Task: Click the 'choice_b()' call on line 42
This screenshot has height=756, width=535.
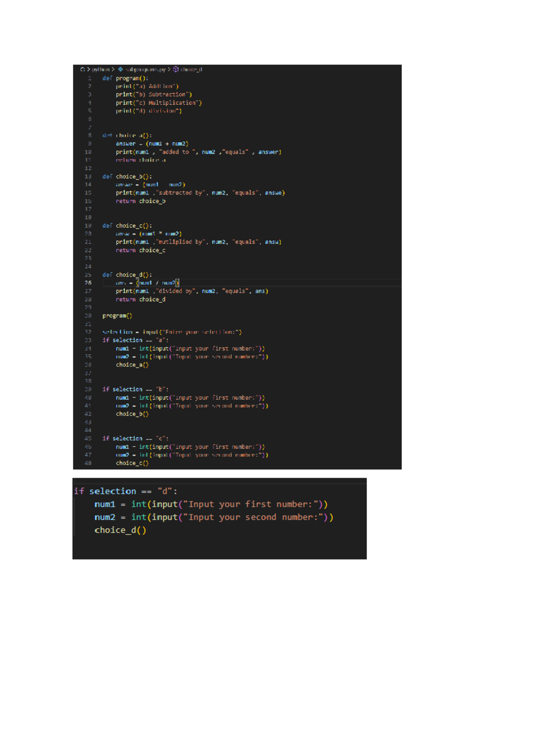Action: click(132, 414)
